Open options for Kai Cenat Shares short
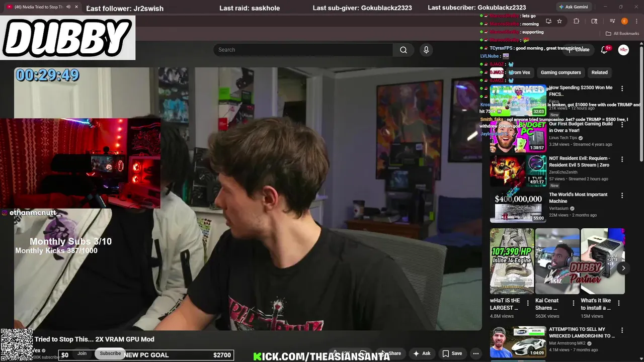The height and width of the screenshot is (362, 644). click(573, 303)
